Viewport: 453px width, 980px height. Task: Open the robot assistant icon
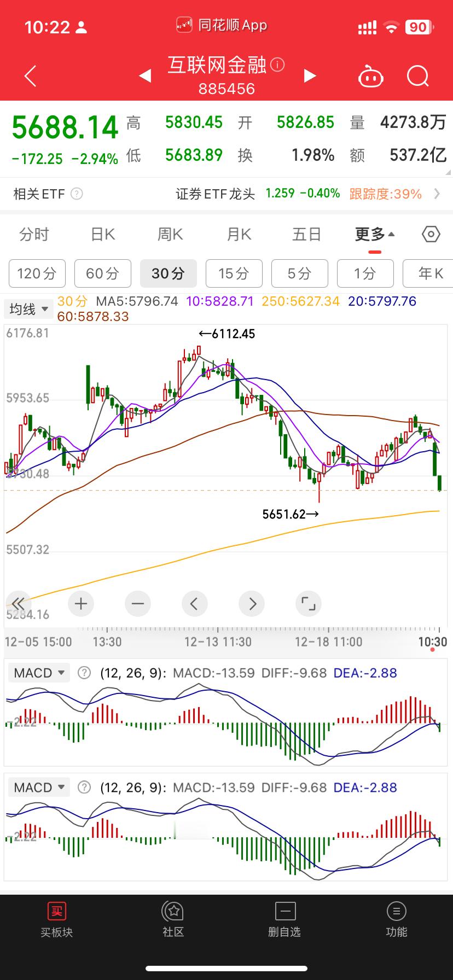coord(370,76)
